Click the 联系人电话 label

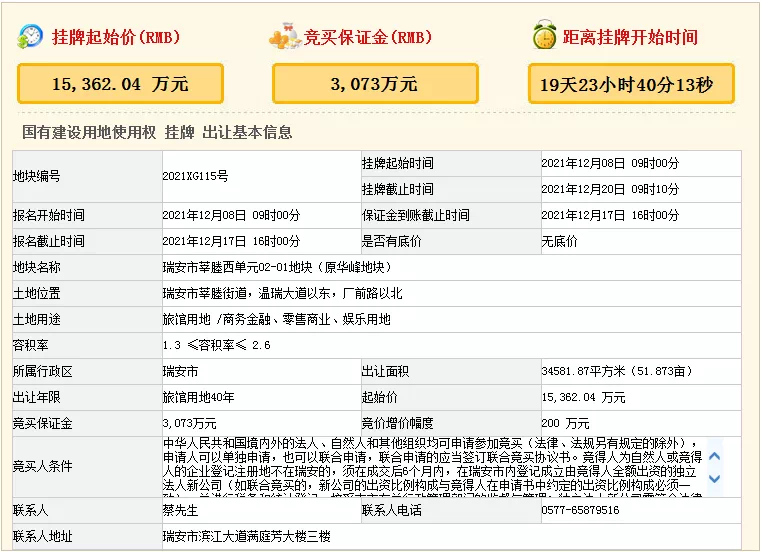click(x=391, y=510)
